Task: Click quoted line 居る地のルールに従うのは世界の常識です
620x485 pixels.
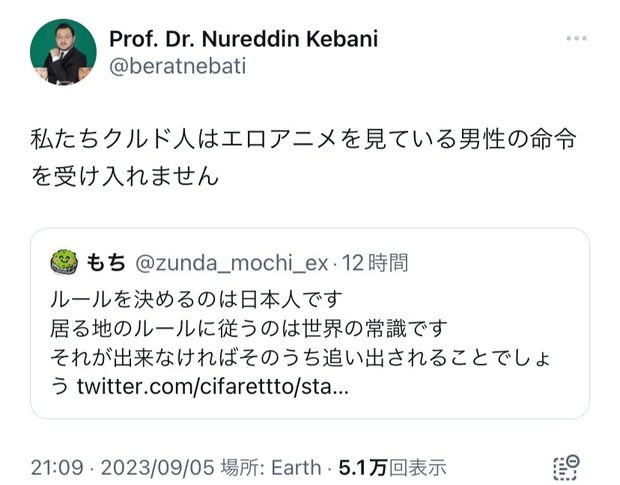Action: pos(247,327)
